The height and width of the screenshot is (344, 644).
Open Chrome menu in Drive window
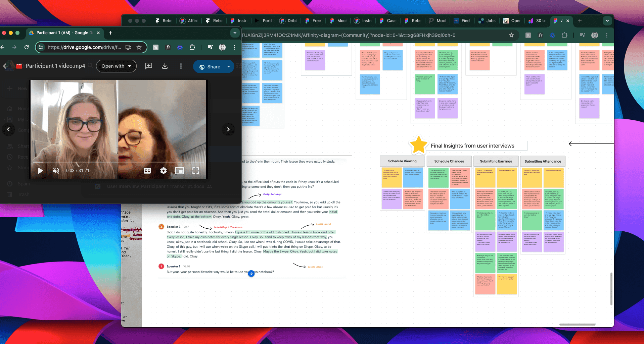tap(234, 47)
